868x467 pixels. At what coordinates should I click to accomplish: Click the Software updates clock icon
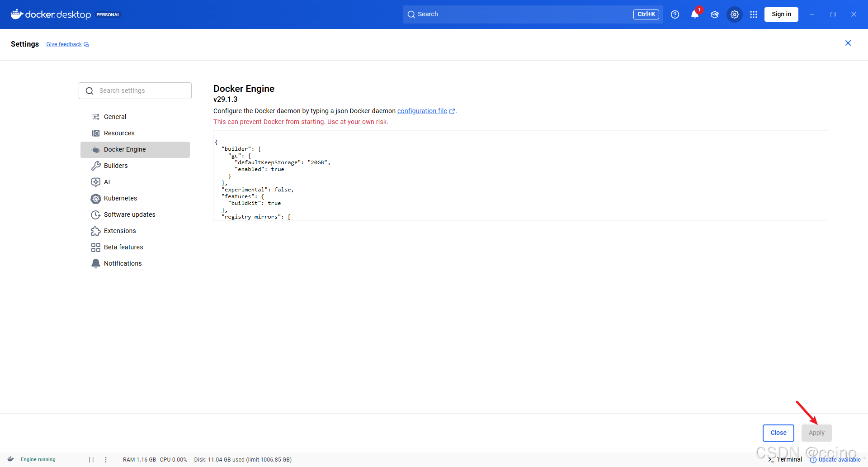pos(96,214)
